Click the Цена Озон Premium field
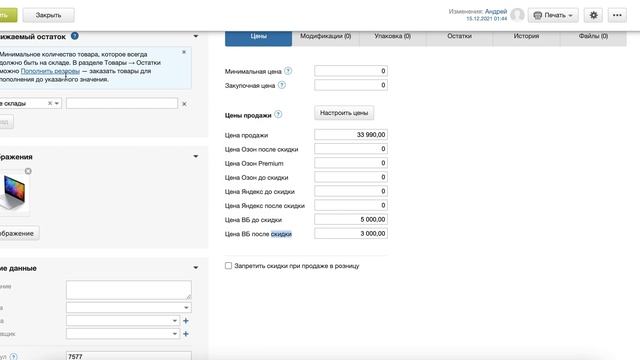This screenshot has width=640, height=360. coord(351,163)
